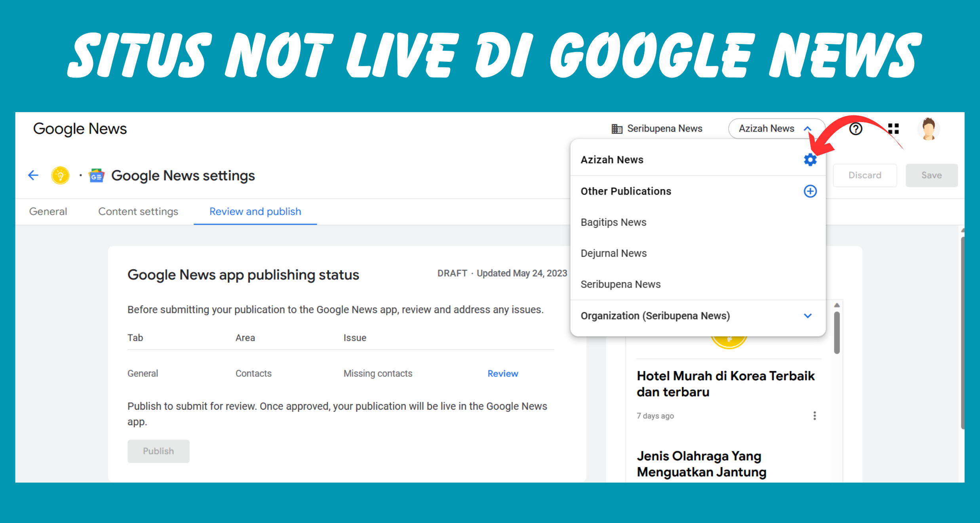Open article Jenis Olahraga Yang Menguatkan Jantung
The height and width of the screenshot is (523, 980).
click(701, 464)
